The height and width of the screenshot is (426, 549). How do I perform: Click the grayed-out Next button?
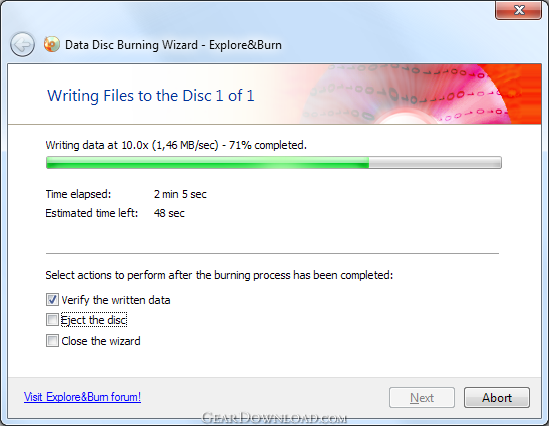[422, 398]
